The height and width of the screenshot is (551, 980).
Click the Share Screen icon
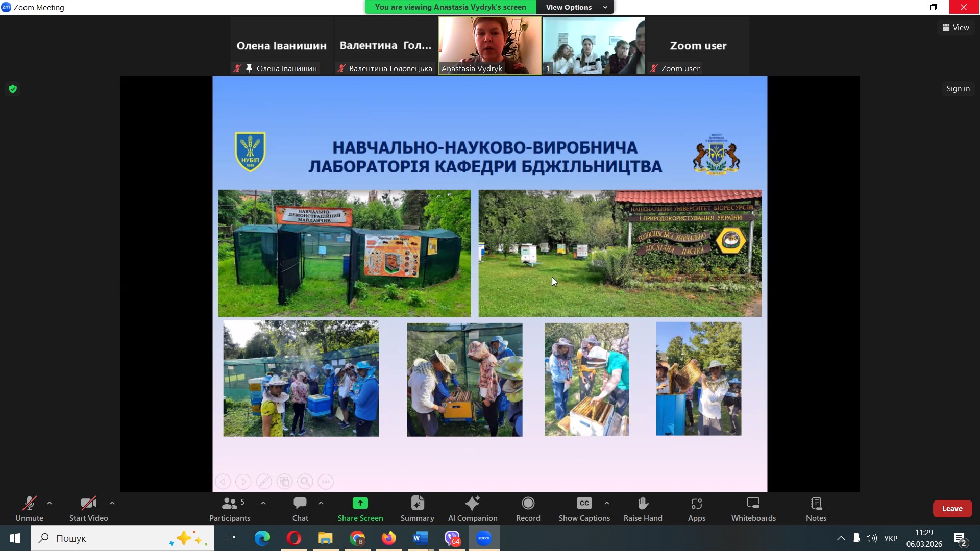click(x=360, y=504)
